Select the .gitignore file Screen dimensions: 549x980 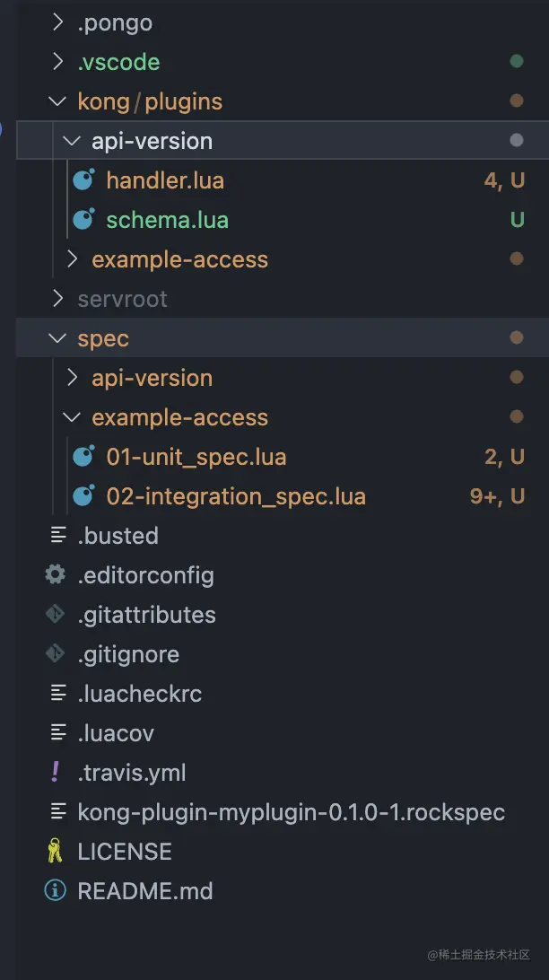(x=128, y=654)
